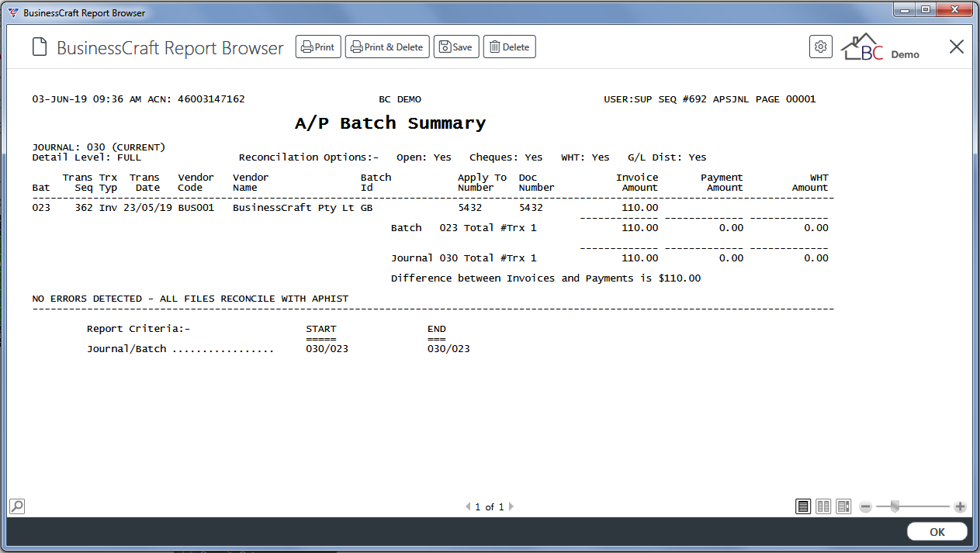Click 'Journal/Batch' criteria label

(126, 348)
